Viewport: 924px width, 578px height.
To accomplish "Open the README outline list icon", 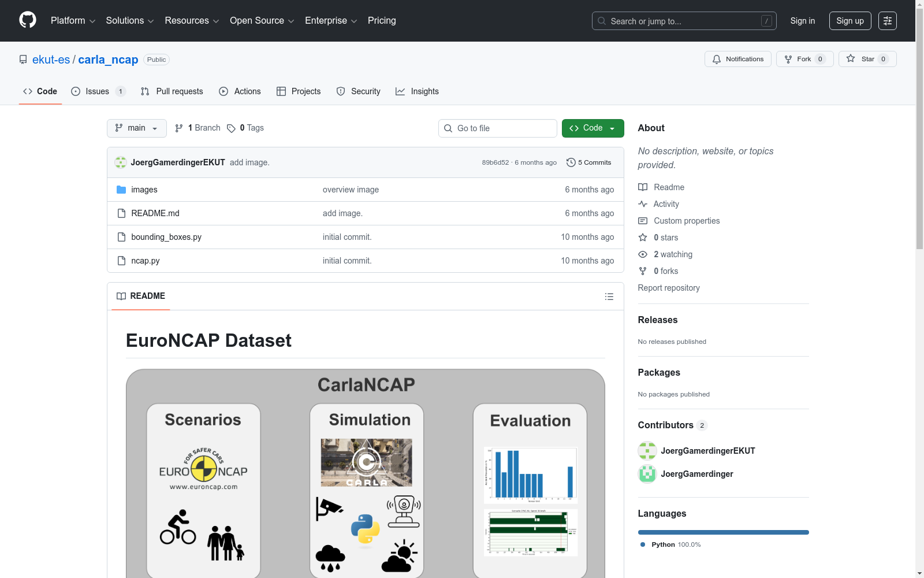I will [x=609, y=297].
